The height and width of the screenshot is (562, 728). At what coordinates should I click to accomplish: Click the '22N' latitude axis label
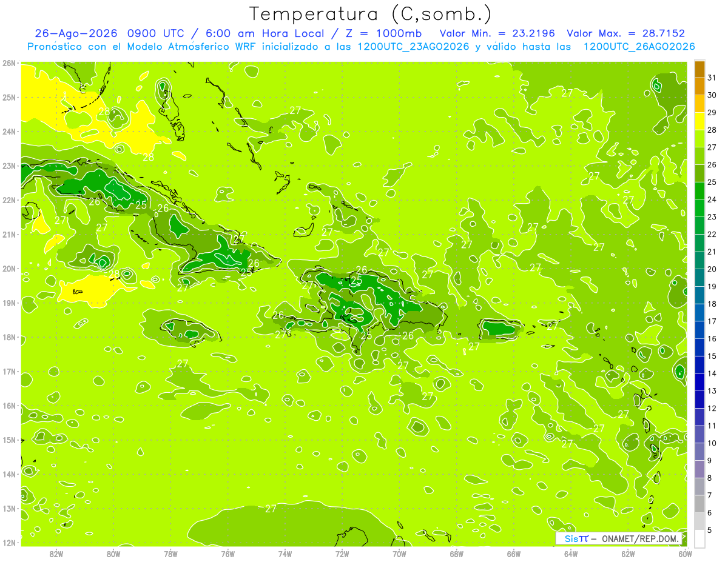(9, 200)
